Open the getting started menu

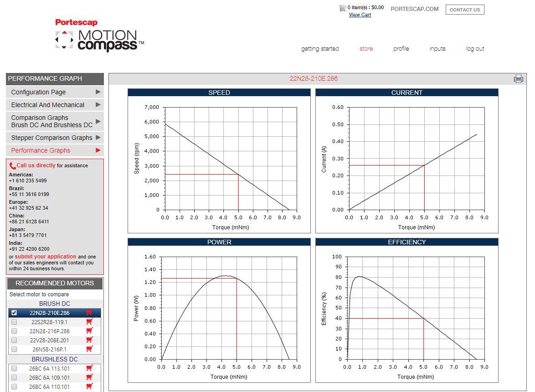click(320, 49)
